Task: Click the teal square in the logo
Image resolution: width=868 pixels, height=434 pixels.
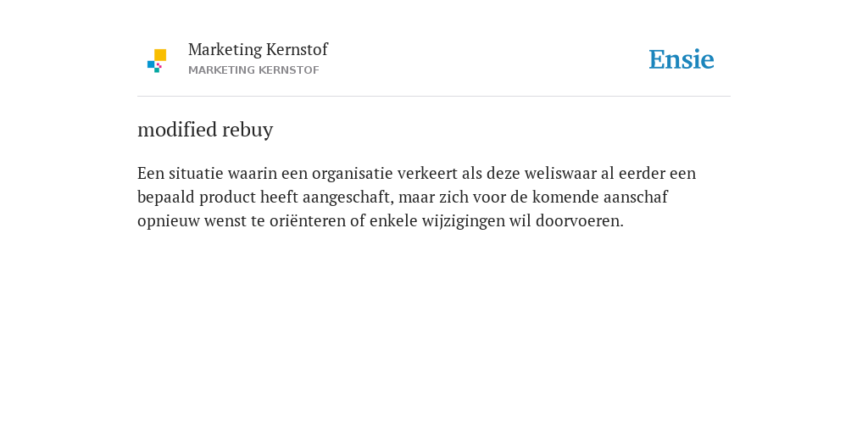Action: (x=157, y=70)
